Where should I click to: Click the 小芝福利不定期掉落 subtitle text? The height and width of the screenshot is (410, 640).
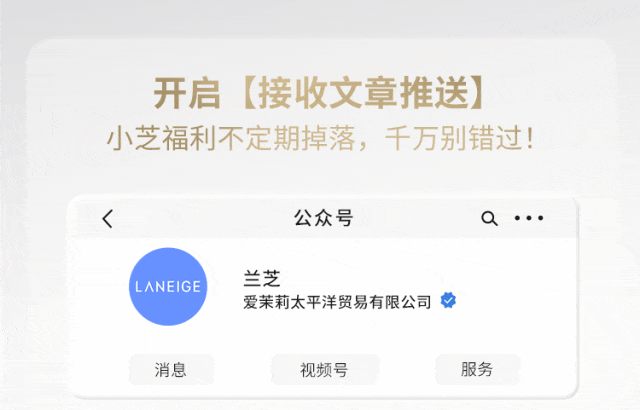[231, 138]
